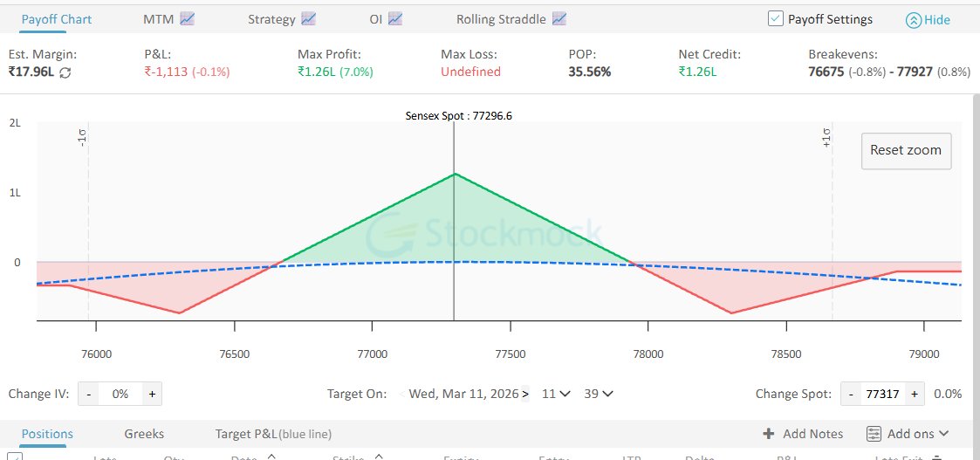
Task: Increase spot with the plus button
Action: [914, 394]
